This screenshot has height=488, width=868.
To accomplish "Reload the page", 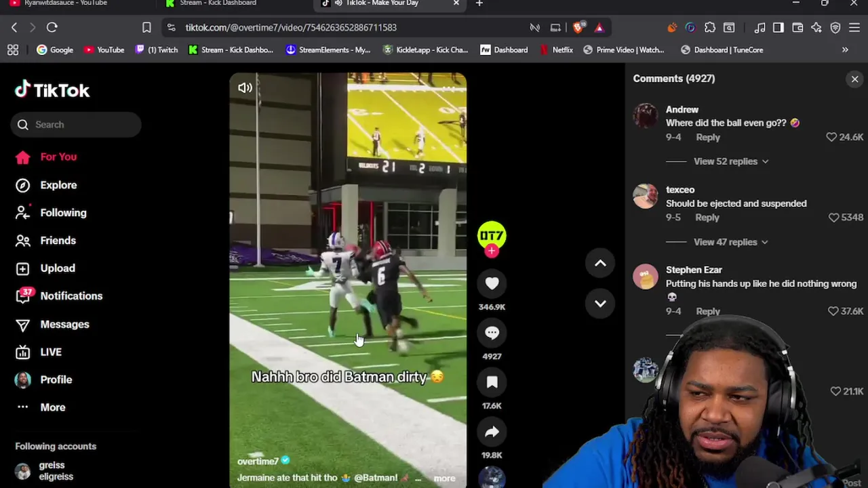I will click(x=52, y=27).
